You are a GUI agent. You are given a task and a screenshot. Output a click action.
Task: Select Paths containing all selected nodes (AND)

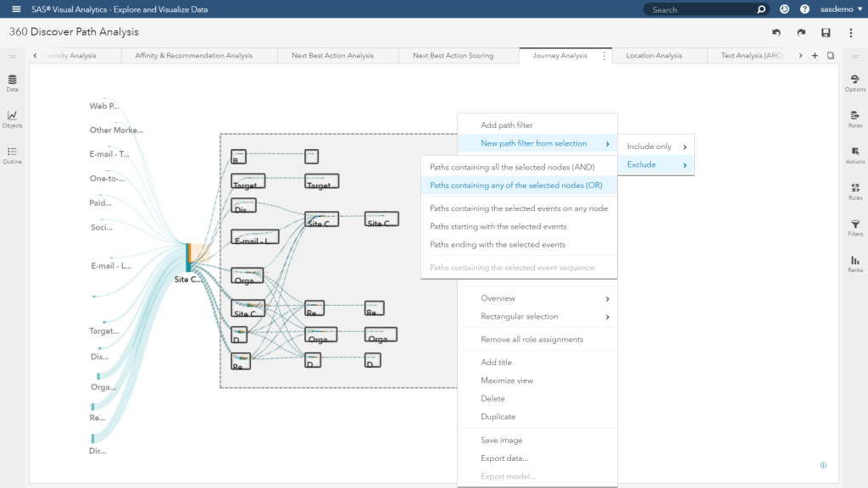coord(519,167)
